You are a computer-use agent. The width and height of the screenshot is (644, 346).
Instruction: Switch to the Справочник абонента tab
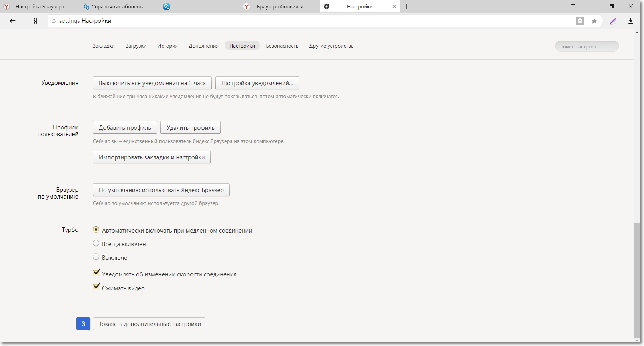[x=120, y=6]
